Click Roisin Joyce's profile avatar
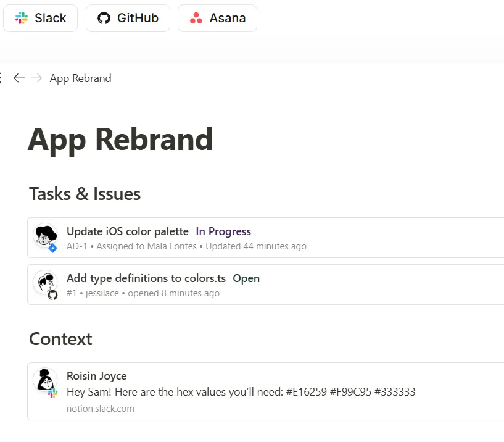Screen dimensions: 504x442 tap(44, 380)
